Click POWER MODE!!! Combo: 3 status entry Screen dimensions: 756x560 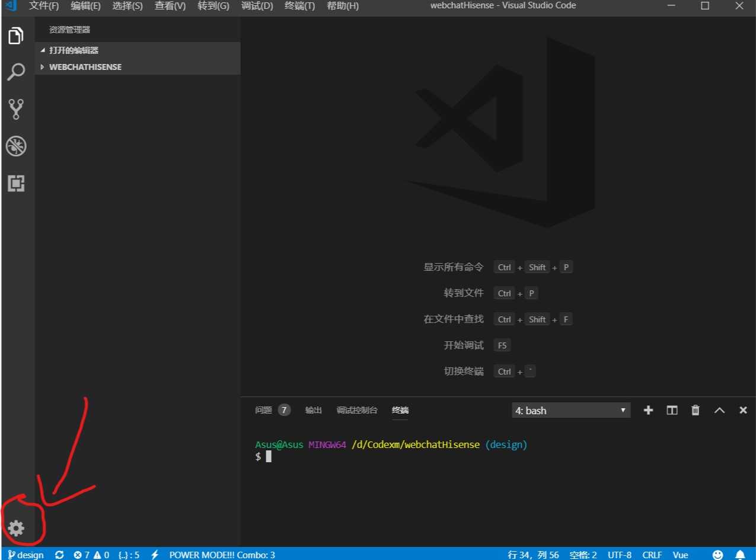coord(222,555)
